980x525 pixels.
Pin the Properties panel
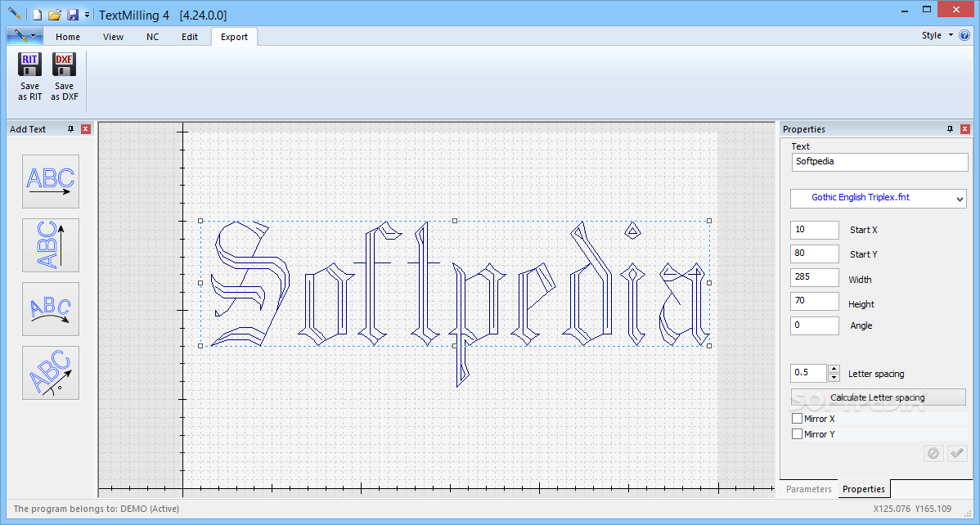coord(950,128)
